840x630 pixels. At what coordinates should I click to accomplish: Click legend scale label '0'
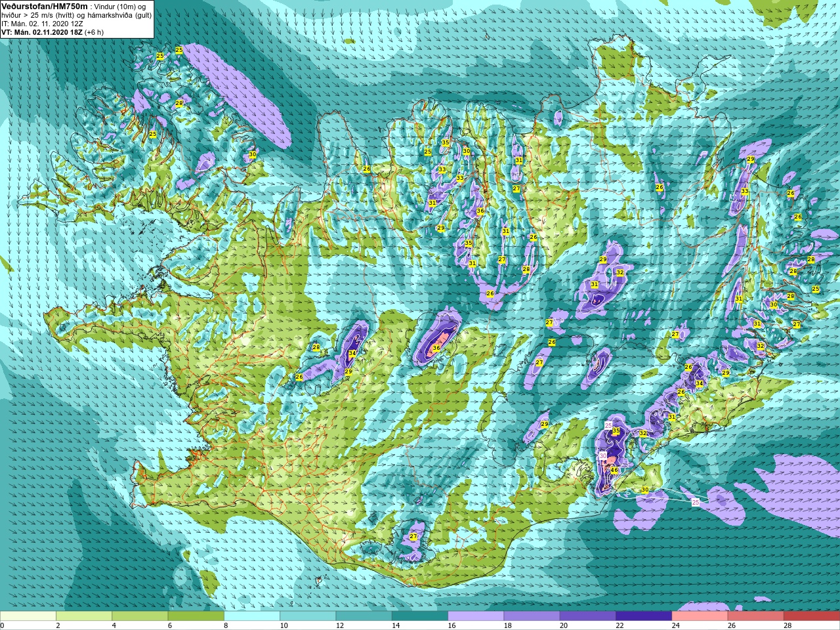[2, 625]
